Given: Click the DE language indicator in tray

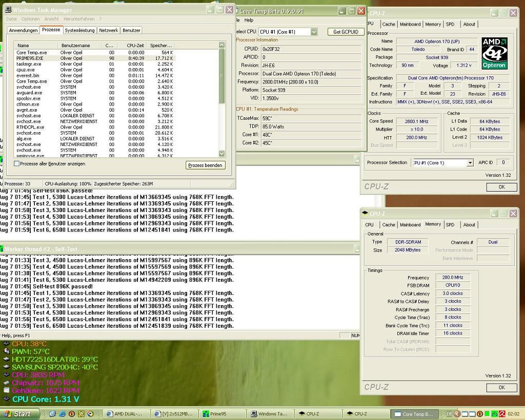Looking at the screenshot, I should pos(449,414).
